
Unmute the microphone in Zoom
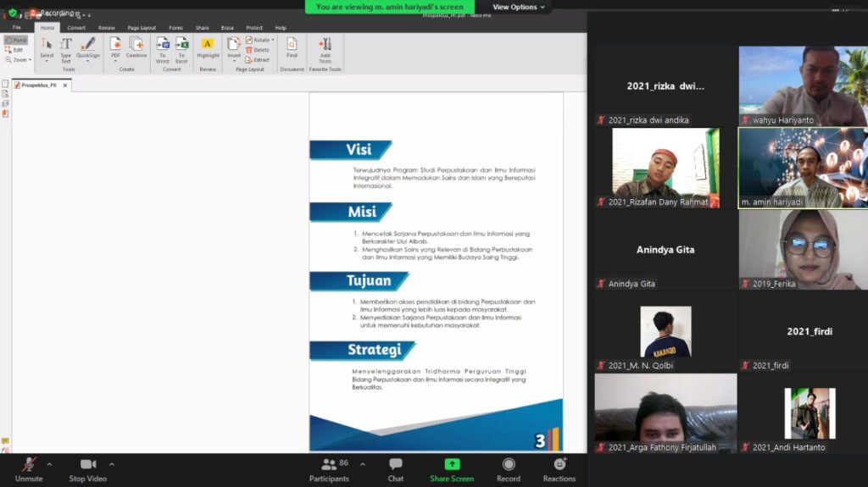[29, 469]
